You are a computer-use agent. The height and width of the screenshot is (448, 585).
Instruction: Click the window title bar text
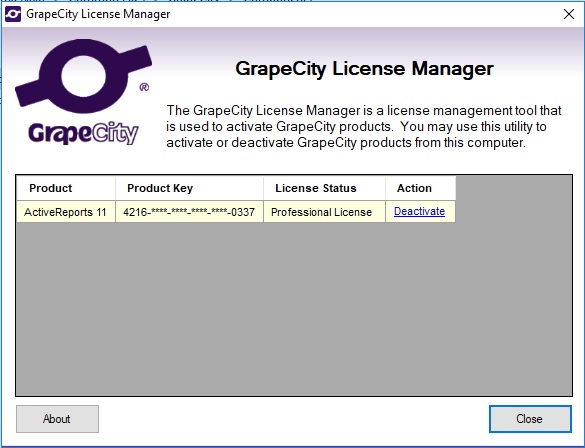[98, 14]
